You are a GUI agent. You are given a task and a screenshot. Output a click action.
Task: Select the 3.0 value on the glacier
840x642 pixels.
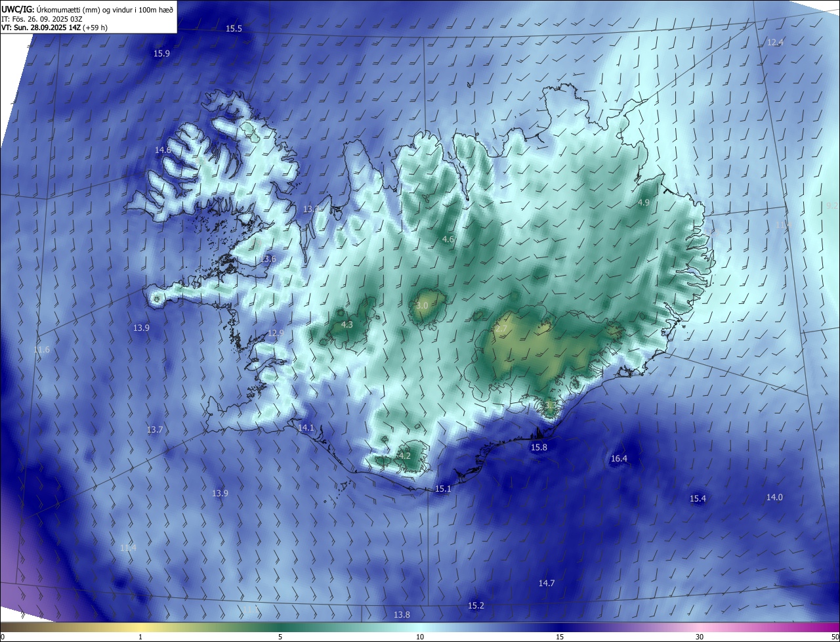coord(422,306)
